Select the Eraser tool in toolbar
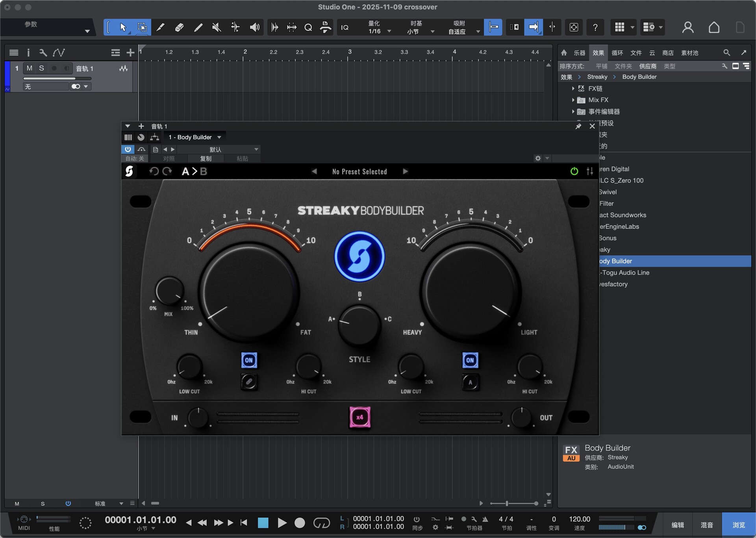 (179, 27)
